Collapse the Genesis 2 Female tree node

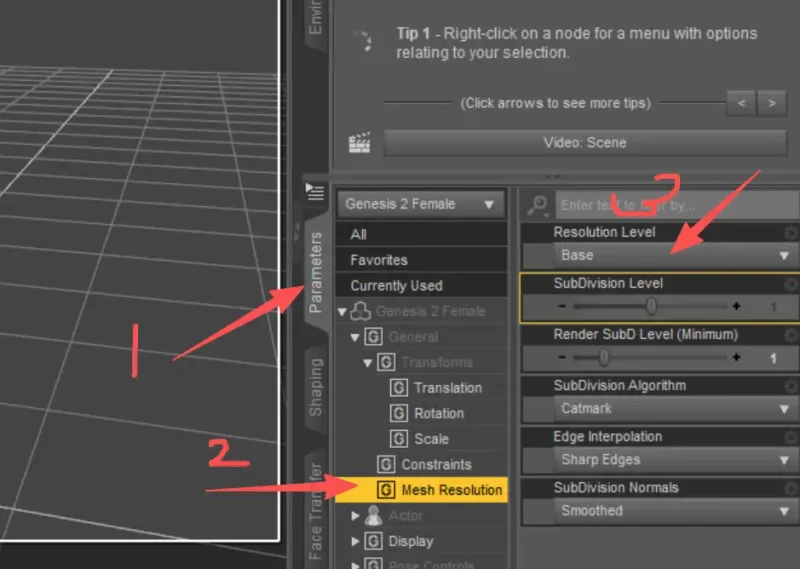(x=342, y=311)
